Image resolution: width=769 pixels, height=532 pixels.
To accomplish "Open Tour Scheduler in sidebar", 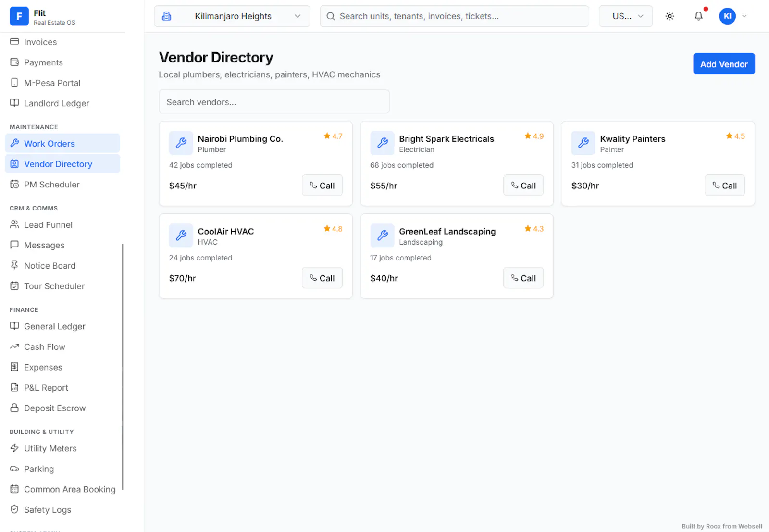I will (x=62, y=286).
